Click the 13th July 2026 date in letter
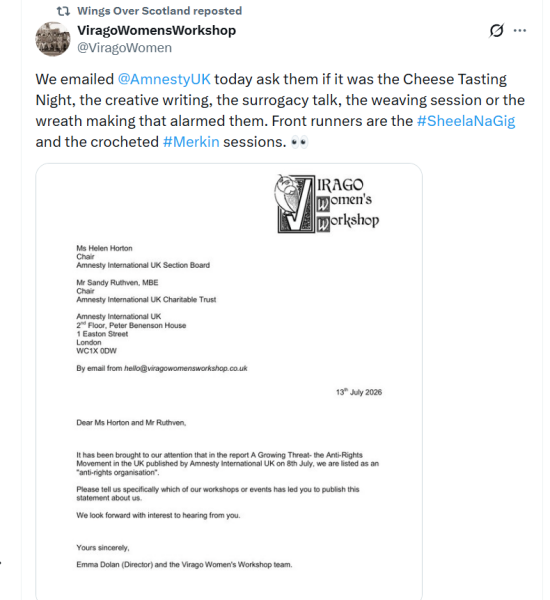The height and width of the screenshot is (600, 550). (x=359, y=392)
